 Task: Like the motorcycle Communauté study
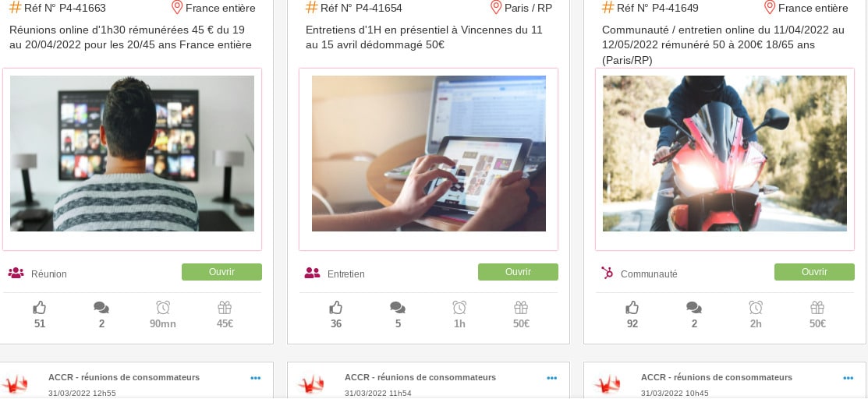pos(632,307)
